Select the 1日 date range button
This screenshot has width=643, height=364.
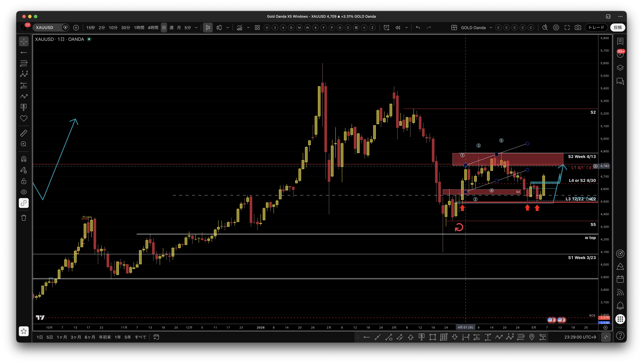(40, 337)
